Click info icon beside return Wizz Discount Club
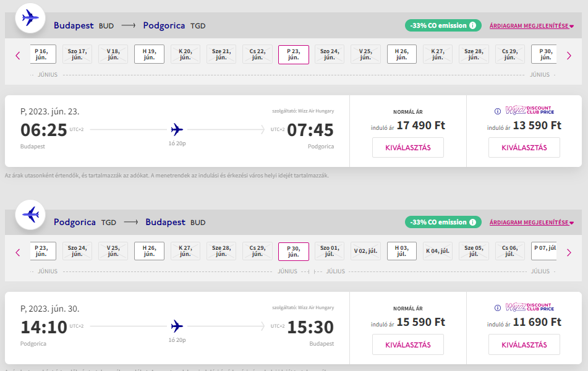The height and width of the screenshot is (371, 588). (497, 308)
